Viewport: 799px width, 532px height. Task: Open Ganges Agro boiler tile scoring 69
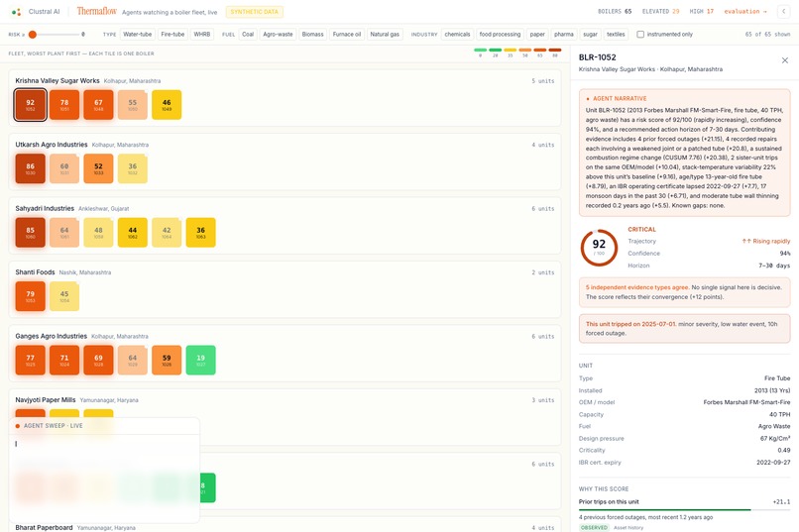(x=98, y=360)
